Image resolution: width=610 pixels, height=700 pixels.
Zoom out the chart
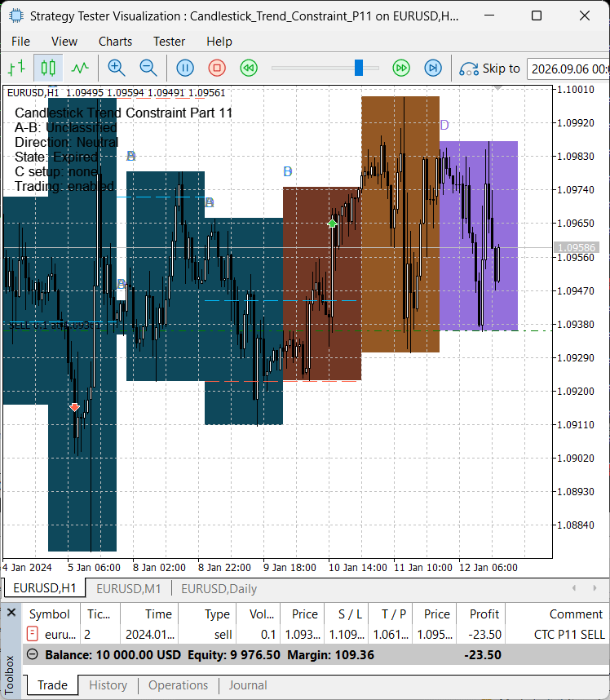[x=148, y=68]
